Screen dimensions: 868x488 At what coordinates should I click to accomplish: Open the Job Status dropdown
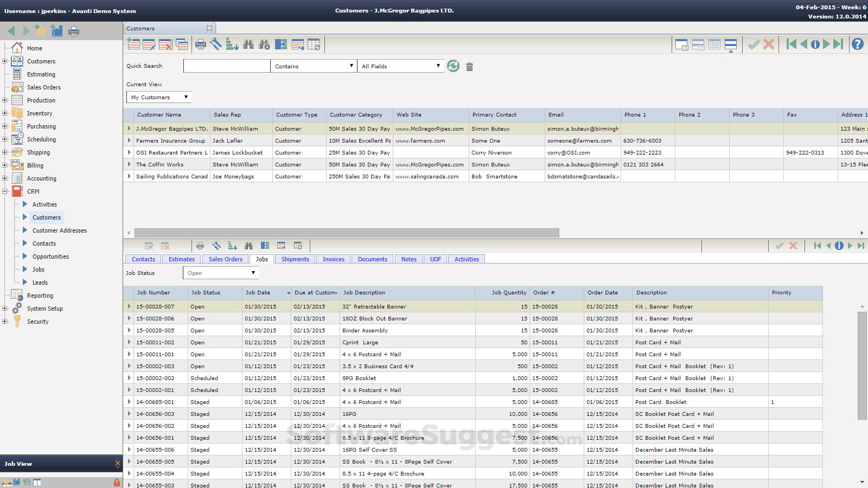pyautogui.click(x=220, y=273)
